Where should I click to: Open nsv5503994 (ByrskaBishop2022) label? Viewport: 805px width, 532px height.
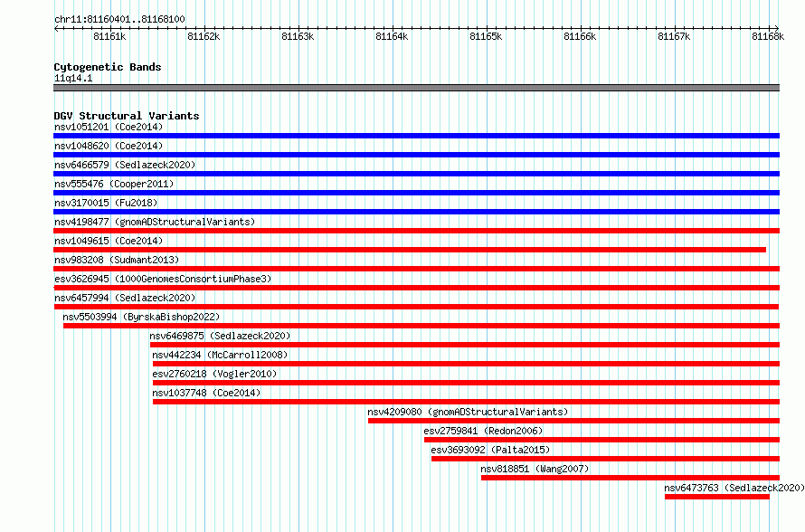tap(141, 317)
